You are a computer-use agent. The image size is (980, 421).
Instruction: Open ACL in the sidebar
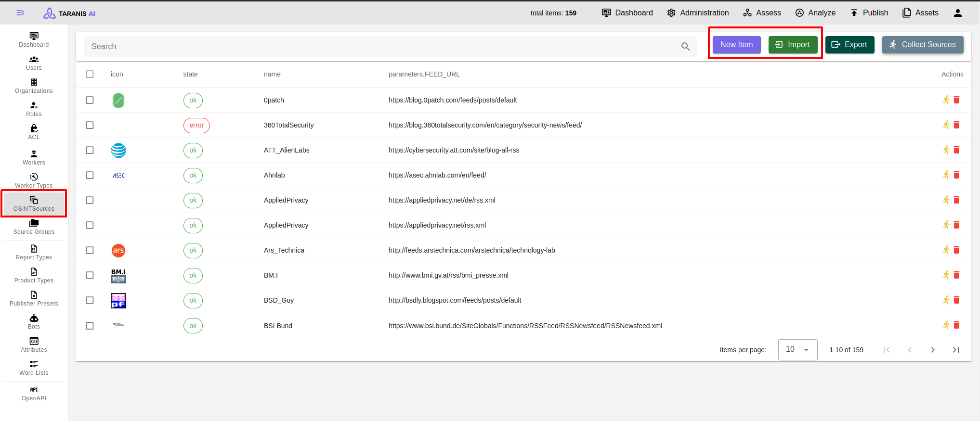tap(34, 132)
